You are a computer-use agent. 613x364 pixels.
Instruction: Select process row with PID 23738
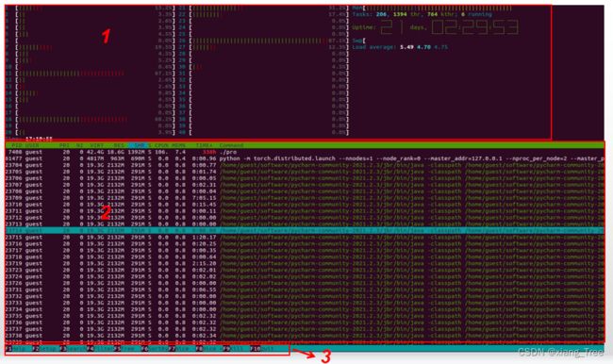(x=305, y=336)
